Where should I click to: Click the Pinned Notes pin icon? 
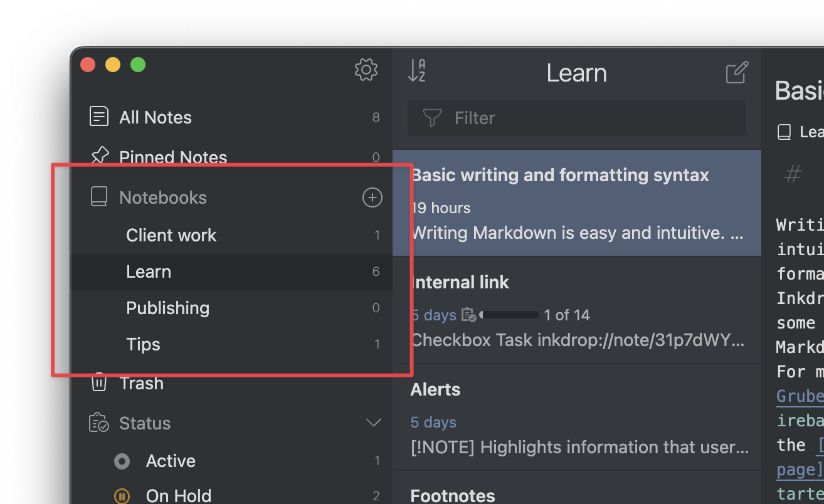[x=99, y=155]
